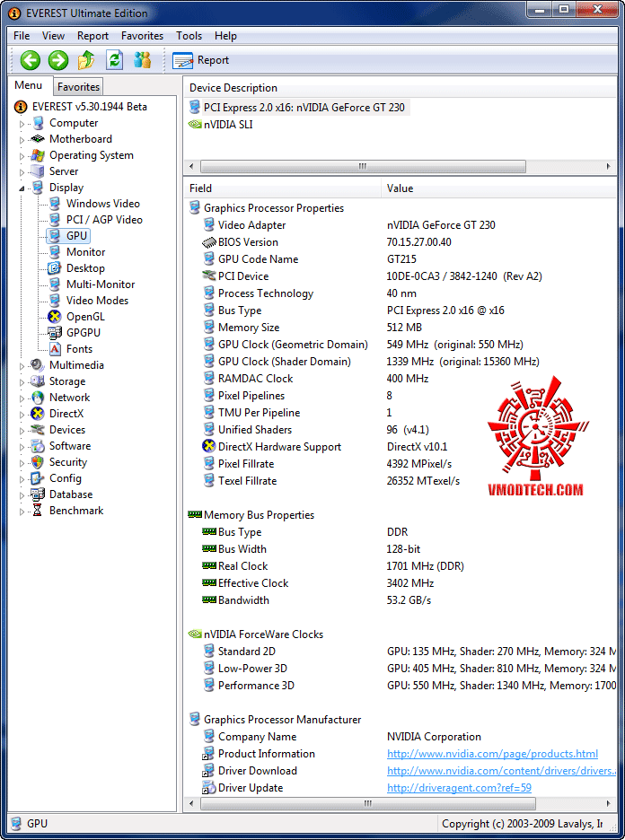Select the DirectX Hardware Support row

[x=400, y=447]
